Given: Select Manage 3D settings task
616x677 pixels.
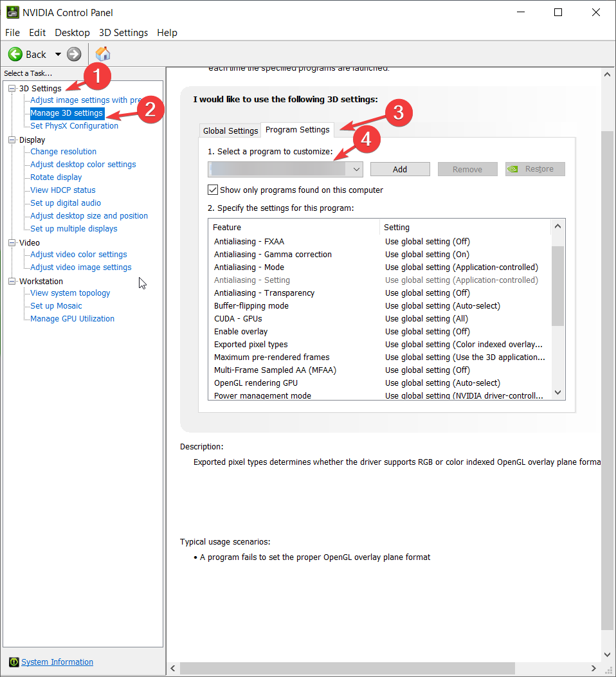Looking at the screenshot, I should [67, 113].
